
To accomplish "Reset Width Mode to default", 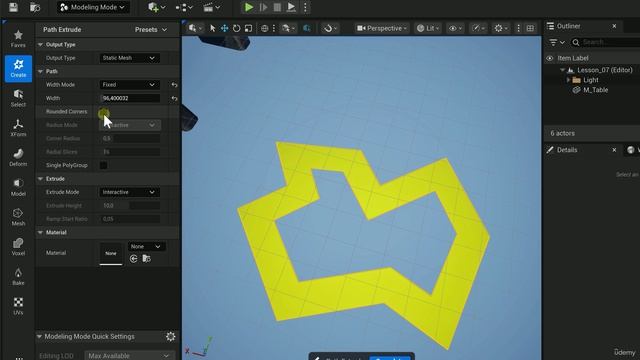I will (x=174, y=85).
